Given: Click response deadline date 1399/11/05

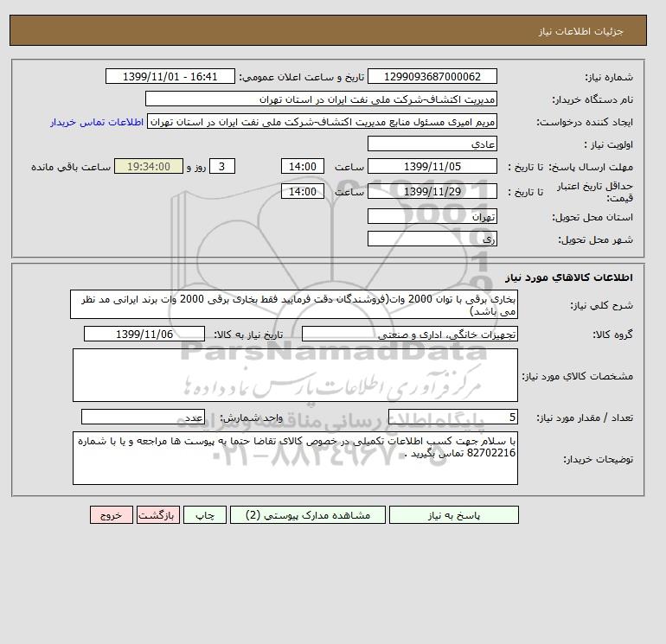Looking at the screenshot, I should pyautogui.click(x=432, y=167).
